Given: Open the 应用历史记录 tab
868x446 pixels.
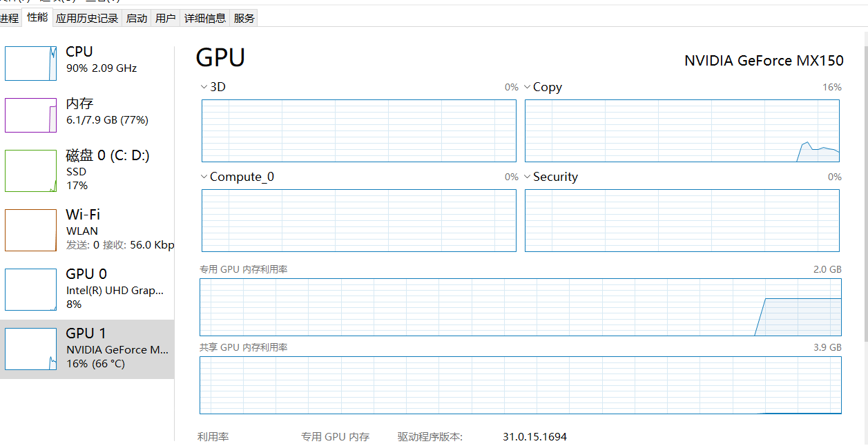Looking at the screenshot, I should point(86,17).
